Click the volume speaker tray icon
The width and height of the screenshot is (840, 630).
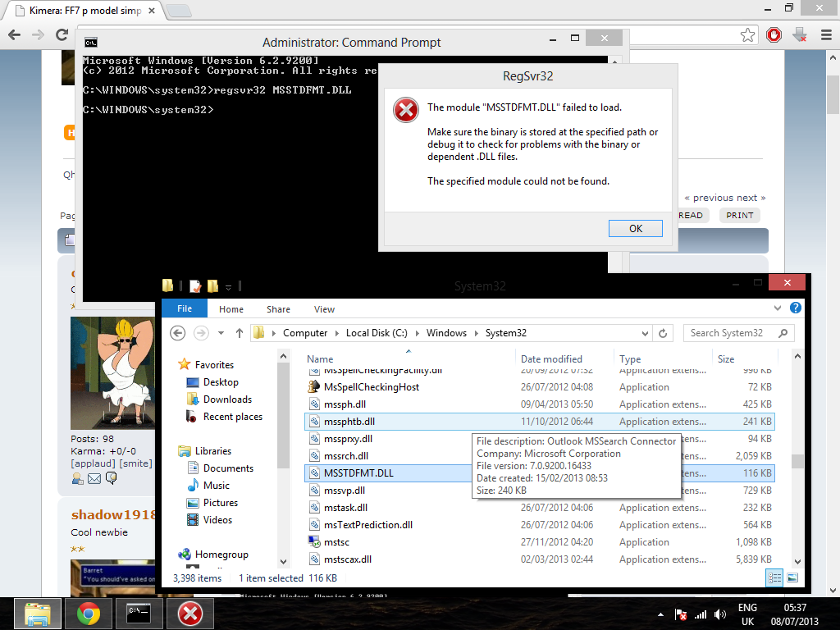tap(720, 614)
